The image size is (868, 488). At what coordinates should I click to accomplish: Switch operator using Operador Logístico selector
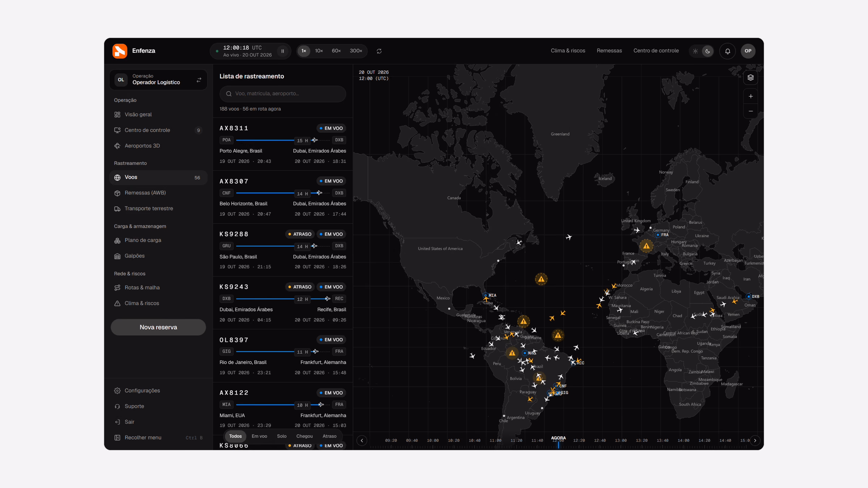coord(158,80)
